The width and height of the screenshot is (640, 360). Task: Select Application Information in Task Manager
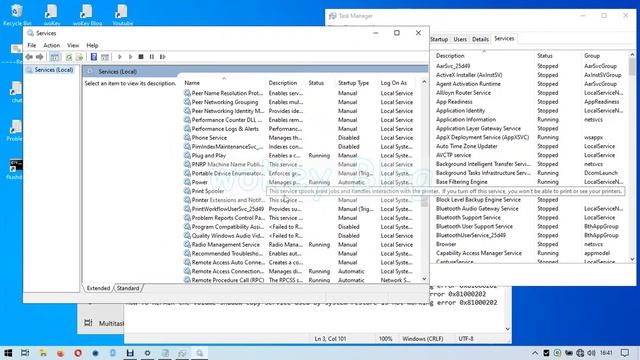click(531, 120)
